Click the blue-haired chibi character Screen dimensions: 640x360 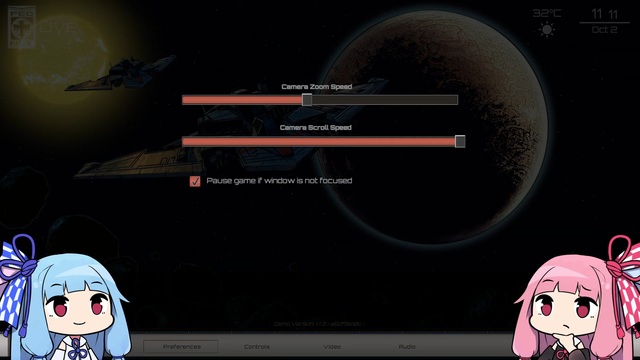click(65, 299)
